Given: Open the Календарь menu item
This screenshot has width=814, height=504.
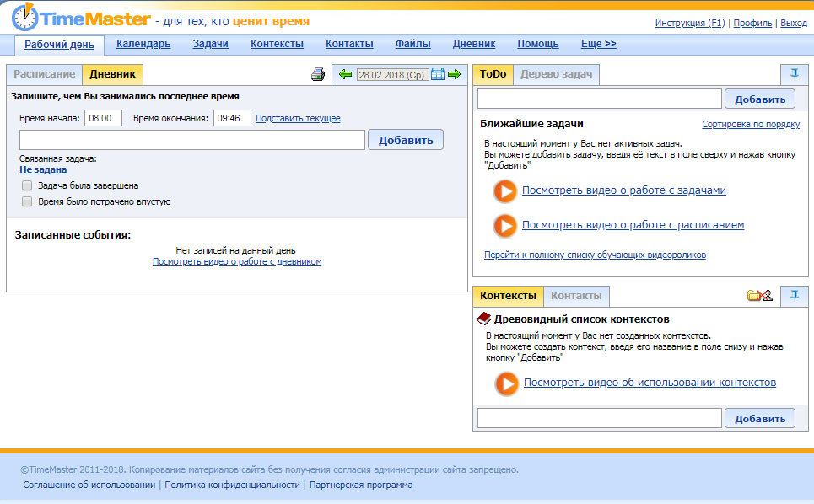Looking at the screenshot, I should (143, 44).
